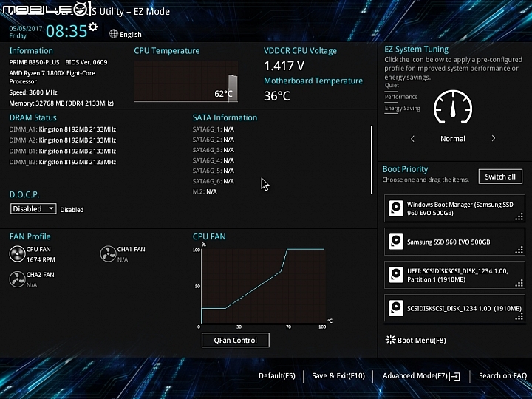Click the SATA Information panel scrollbar
This screenshot has width=532, height=399.
coord(372,160)
